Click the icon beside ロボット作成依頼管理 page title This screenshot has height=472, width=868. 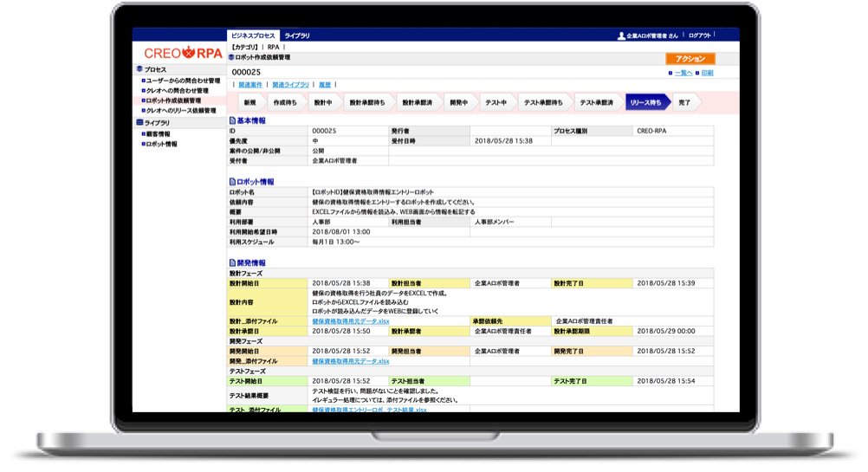click(x=231, y=57)
